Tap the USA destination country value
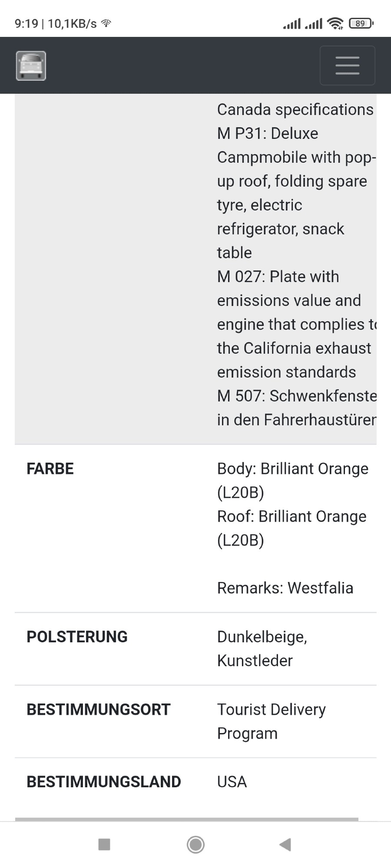Image resolution: width=391 pixels, height=868 pixels. click(232, 782)
